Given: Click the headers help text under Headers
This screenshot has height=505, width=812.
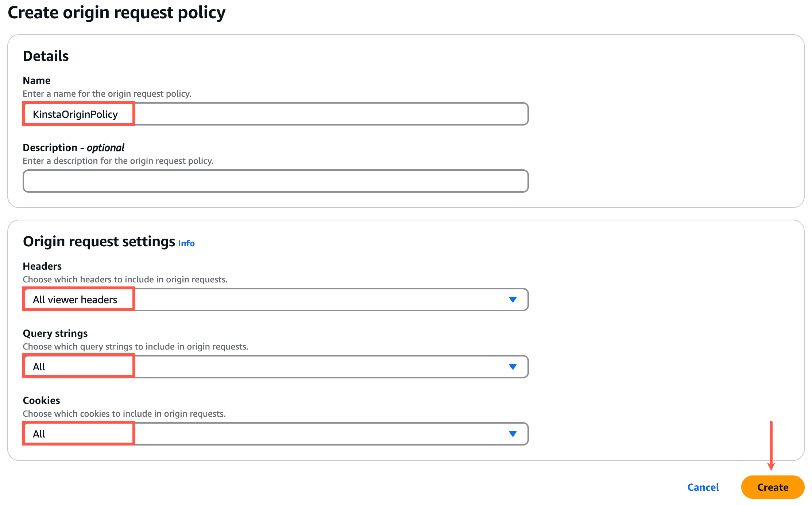Looking at the screenshot, I should pyautogui.click(x=125, y=279).
